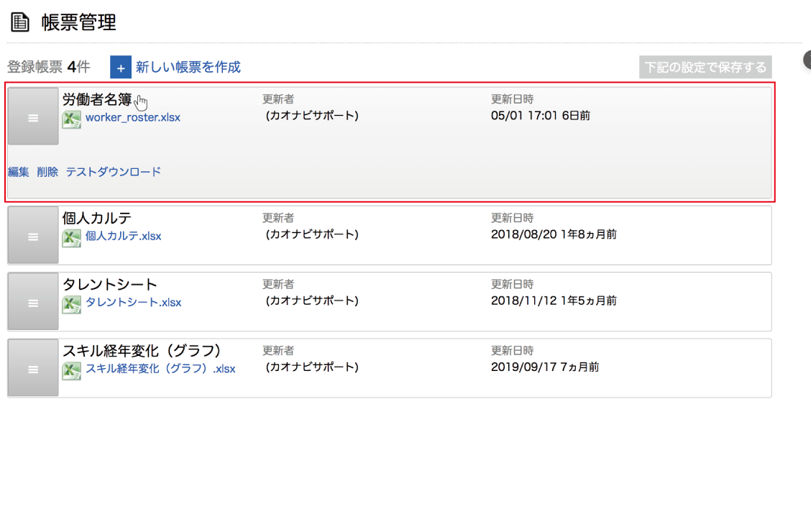Image resolution: width=811 pixels, height=532 pixels.
Task: Click the drag handle for 個人カルテ
Action: click(x=33, y=236)
